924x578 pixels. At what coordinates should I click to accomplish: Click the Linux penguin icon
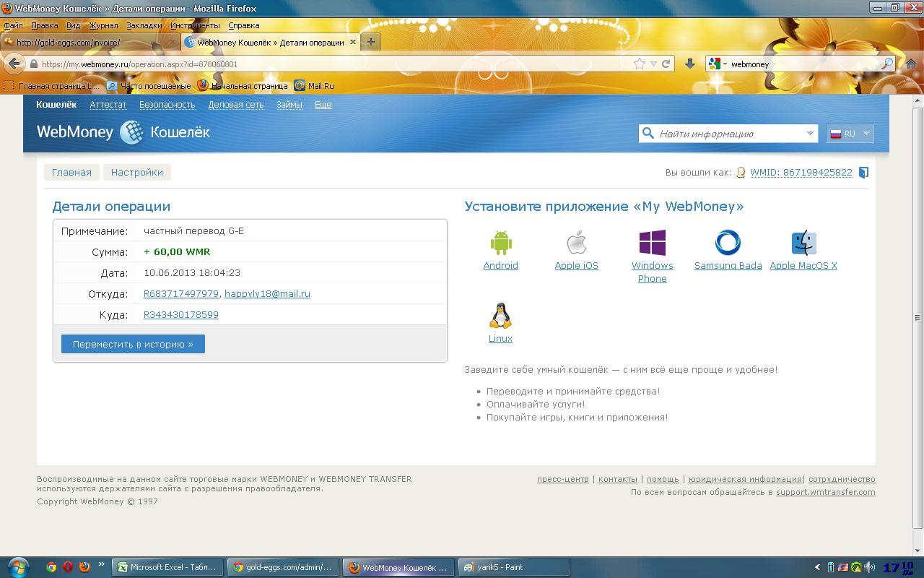click(500, 316)
